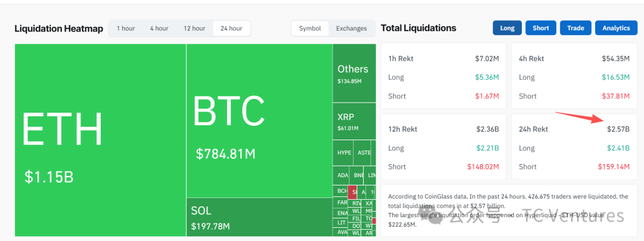Switch heatmap to 12 hour view
The height and width of the screenshot is (241, 644).
194,28
